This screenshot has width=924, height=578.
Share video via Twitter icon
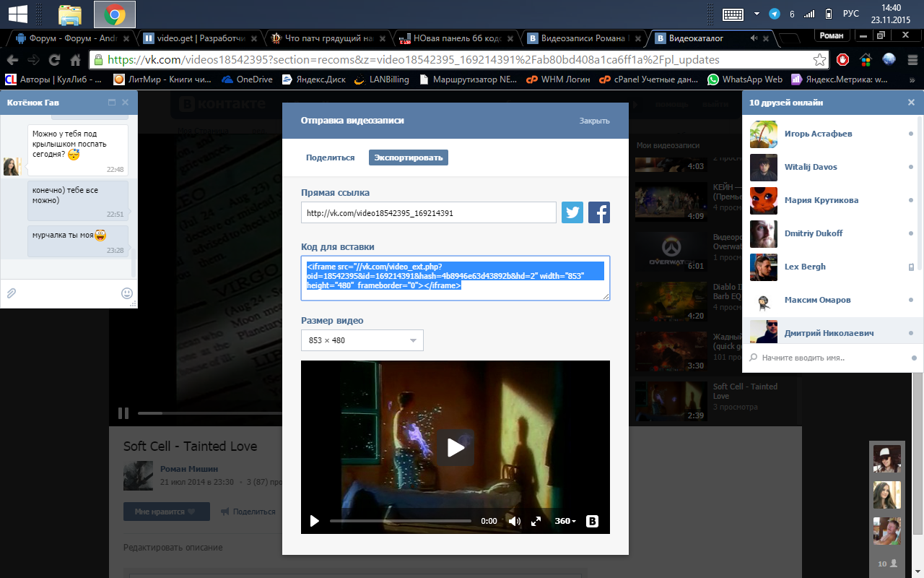pyautogui.click(x=572, y=212)
